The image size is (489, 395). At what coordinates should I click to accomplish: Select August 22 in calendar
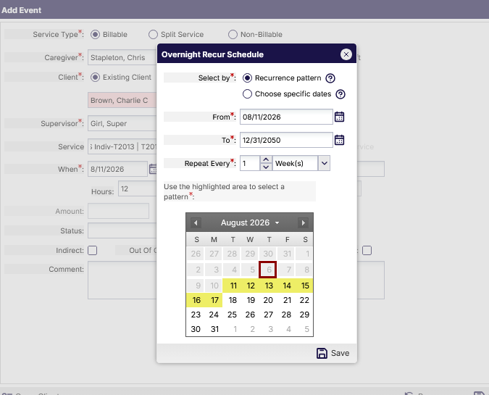tap(304, 300)
